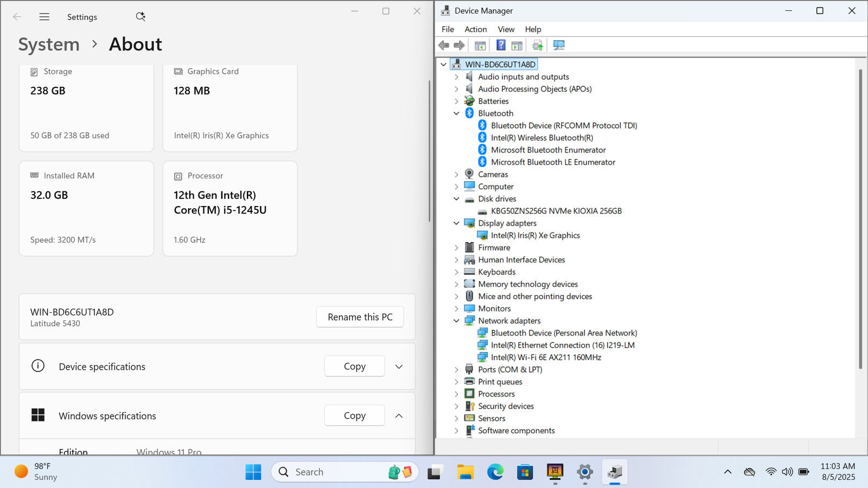Click Show/Hide Console Tree toolbar icon
Screen dimensions: 868x488
click(480, 46)
